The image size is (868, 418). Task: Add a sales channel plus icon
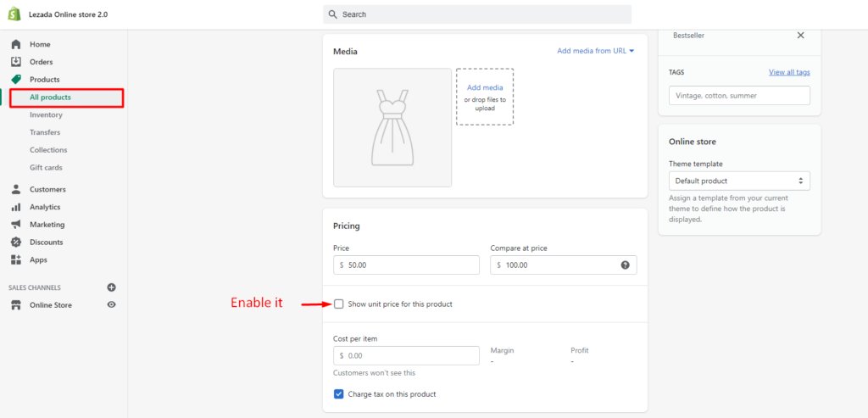(x=112, y=287)
